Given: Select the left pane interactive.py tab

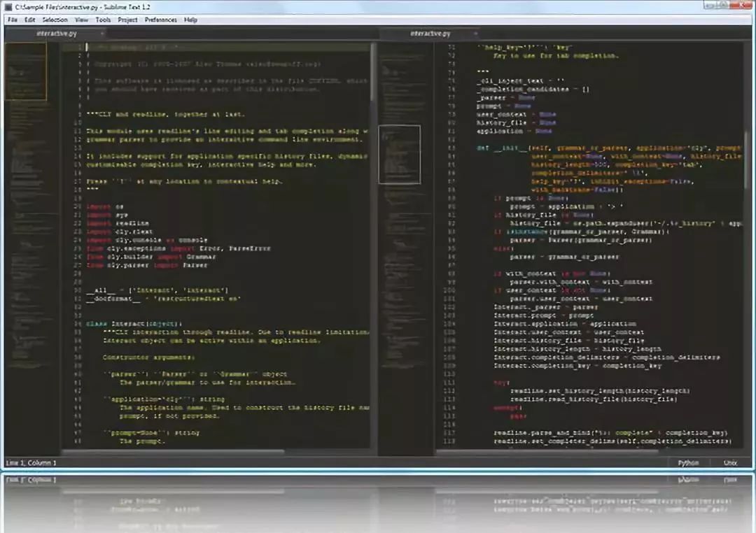Looking at the screenshot, I should [x=57, y=34].
